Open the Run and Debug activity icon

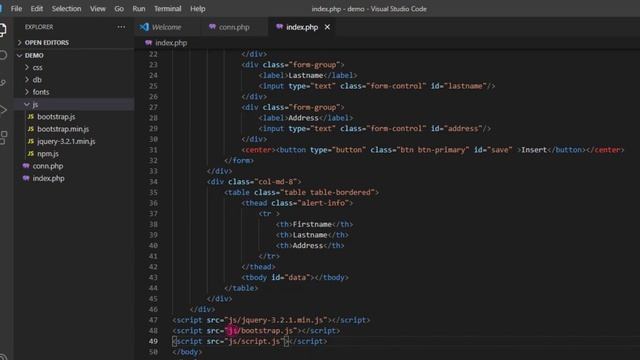coord(3,110)
